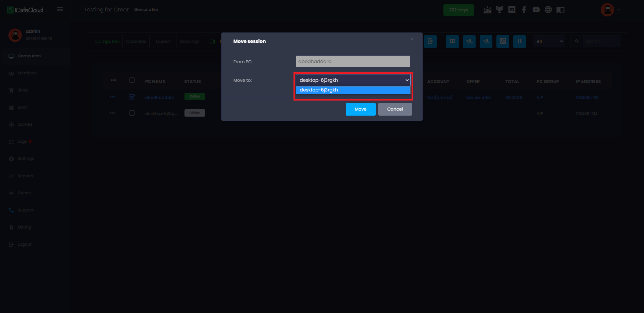The width and height of the screenshot is (644, 313).
Task: Toggle the select-all checkbox in table header
Action: click(x=132, y=80)
